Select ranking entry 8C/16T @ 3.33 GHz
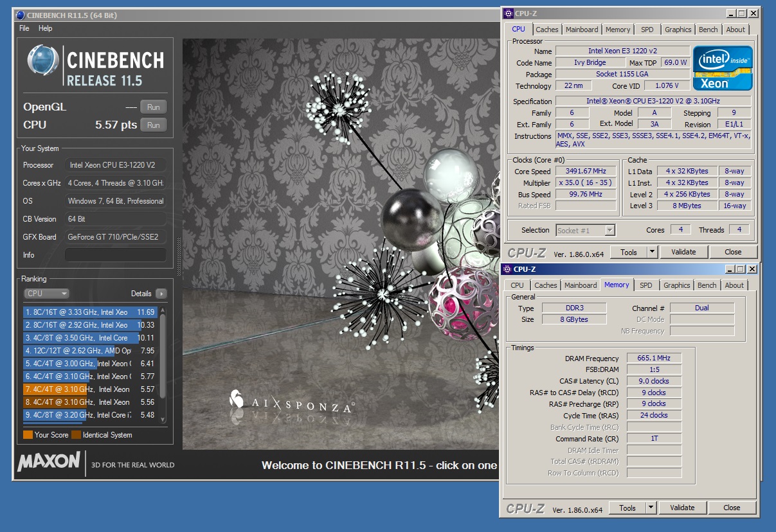This screenshot has height=532, width=776. tap(90, 312)
